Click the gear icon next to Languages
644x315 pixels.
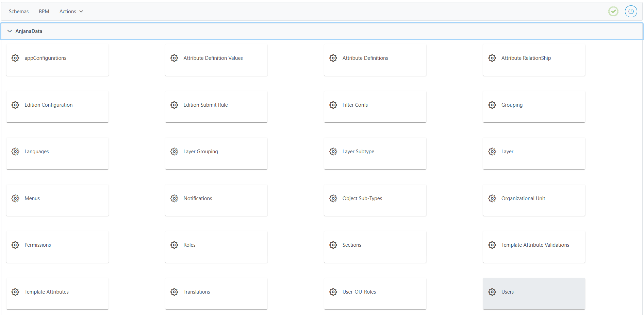pyautogui.click(x=15, y=152)
